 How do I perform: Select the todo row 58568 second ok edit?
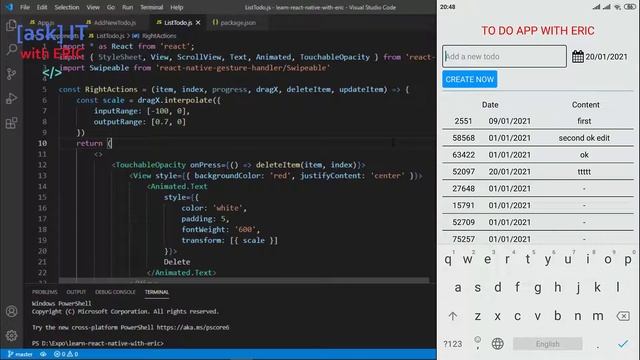538,138
